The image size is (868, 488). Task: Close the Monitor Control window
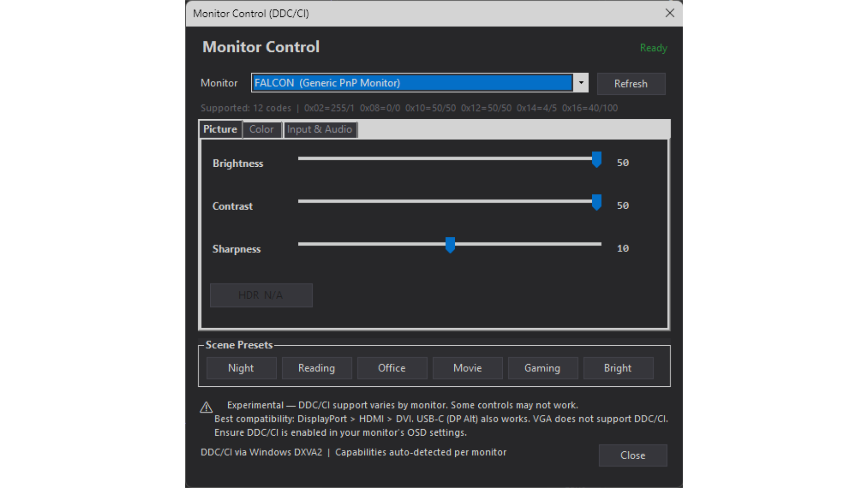click(670, 13)
